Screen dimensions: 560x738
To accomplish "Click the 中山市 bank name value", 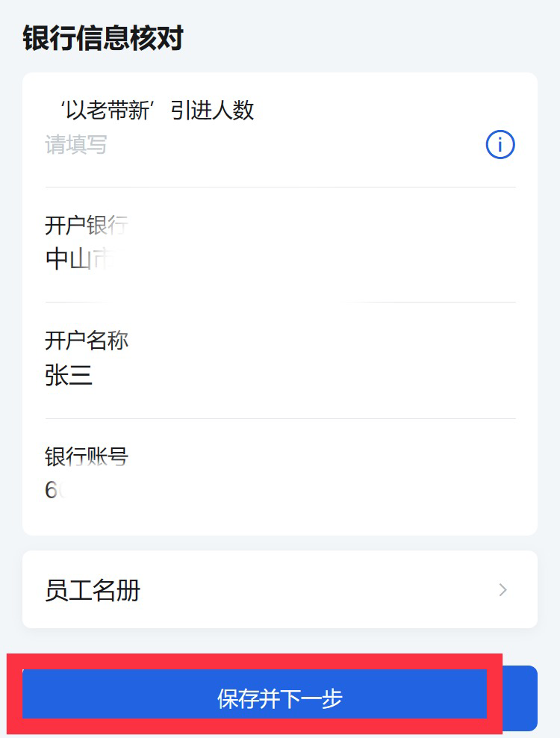I will tap(79, 259).
